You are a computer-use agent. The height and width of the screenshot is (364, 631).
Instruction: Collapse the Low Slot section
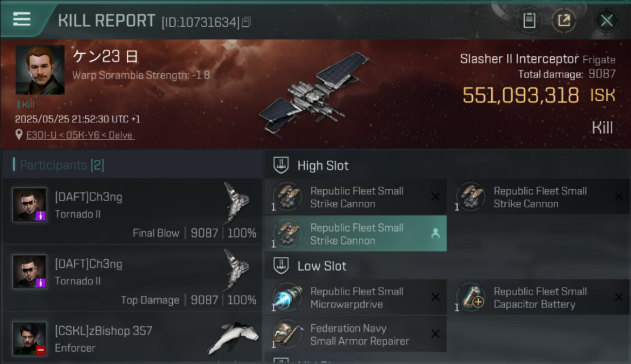point(282,266)
